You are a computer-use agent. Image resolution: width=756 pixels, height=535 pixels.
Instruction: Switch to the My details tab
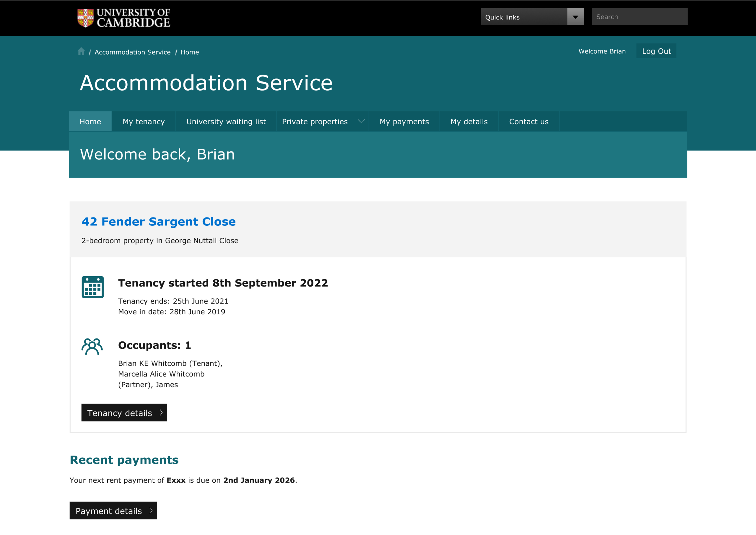(469, 122)
